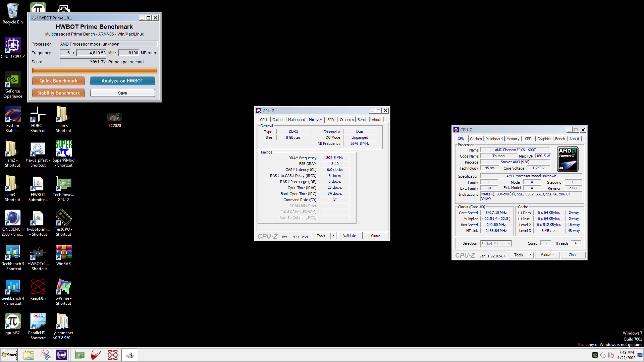The image size is (644, 362).
Task: Open CPUID CPU-Z desktop icon
Action: tap(13, 48)
